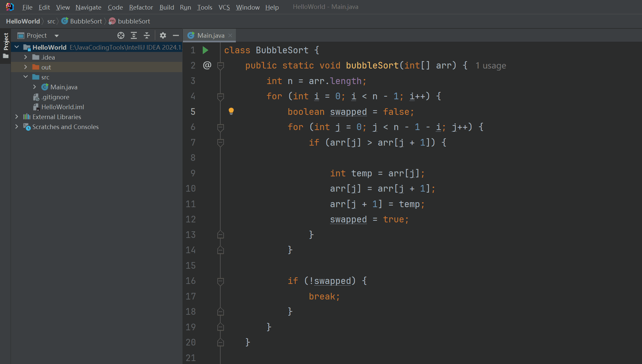Open the VCS menu
This screenshot has height=364, width=642.
[x=224, y=7]
